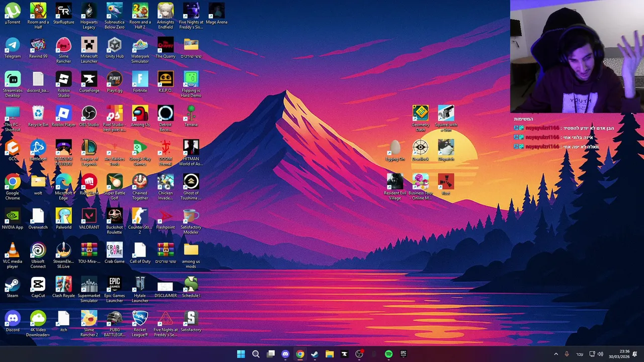Open the µTorrent desktop shortcut
This screenshot has width=644, height=362.
[13, 14]
